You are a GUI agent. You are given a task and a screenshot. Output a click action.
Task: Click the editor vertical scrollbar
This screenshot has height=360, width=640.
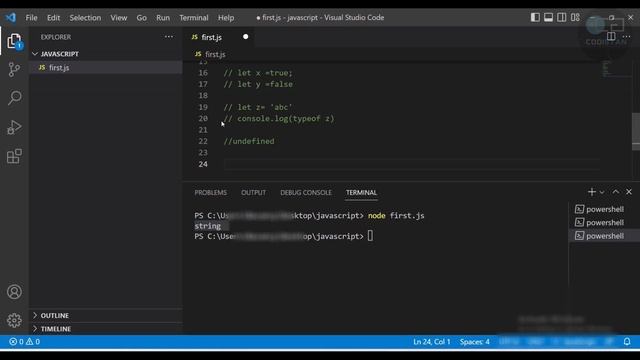(x=636, y=131)
